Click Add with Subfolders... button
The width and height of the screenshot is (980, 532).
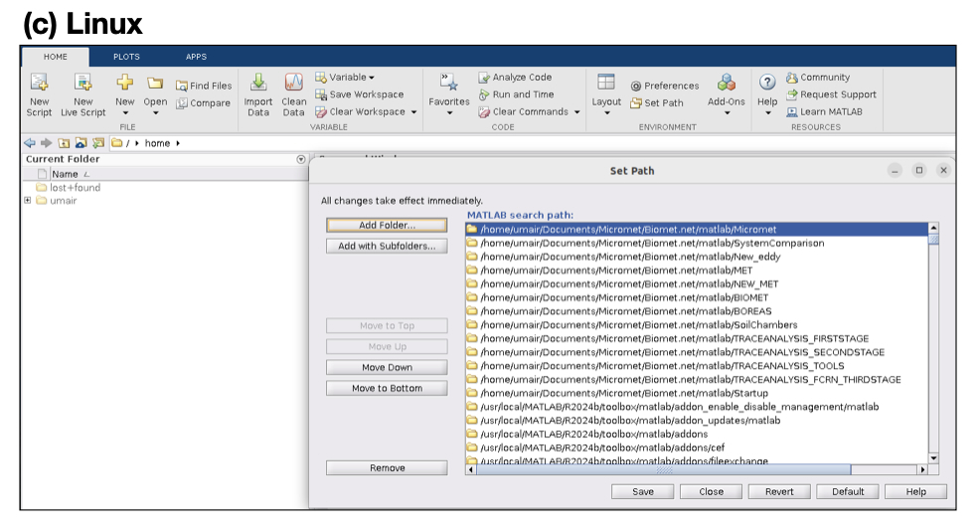point(387,247)
